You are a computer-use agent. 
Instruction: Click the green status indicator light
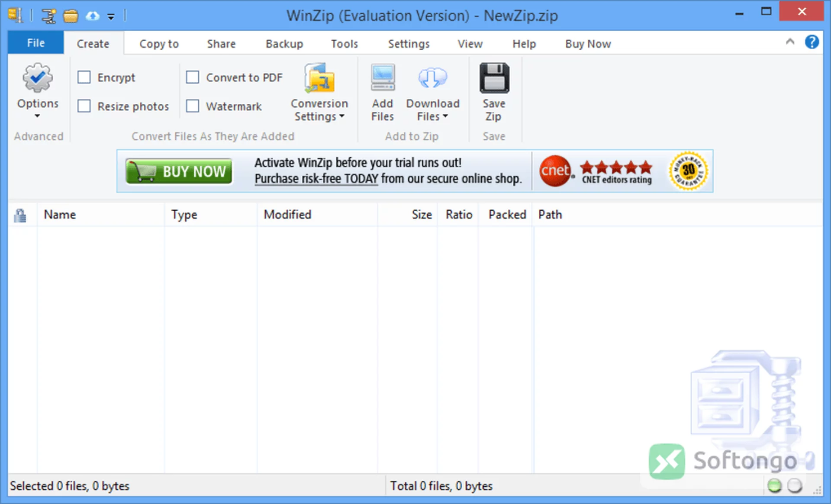774,486
